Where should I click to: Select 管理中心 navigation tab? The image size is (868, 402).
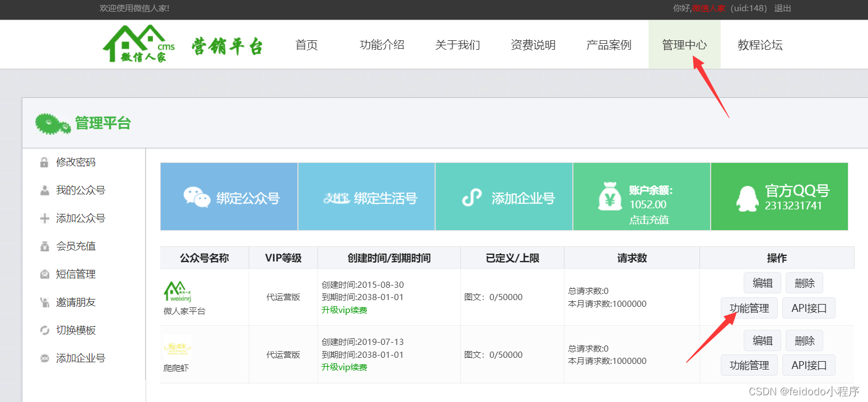click(x=684, y=45)
